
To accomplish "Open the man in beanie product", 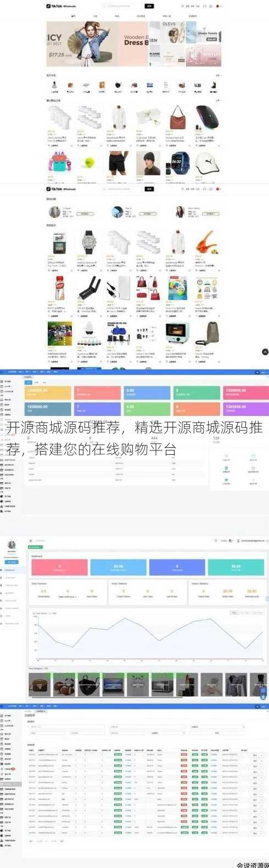I will pos(148,163).
